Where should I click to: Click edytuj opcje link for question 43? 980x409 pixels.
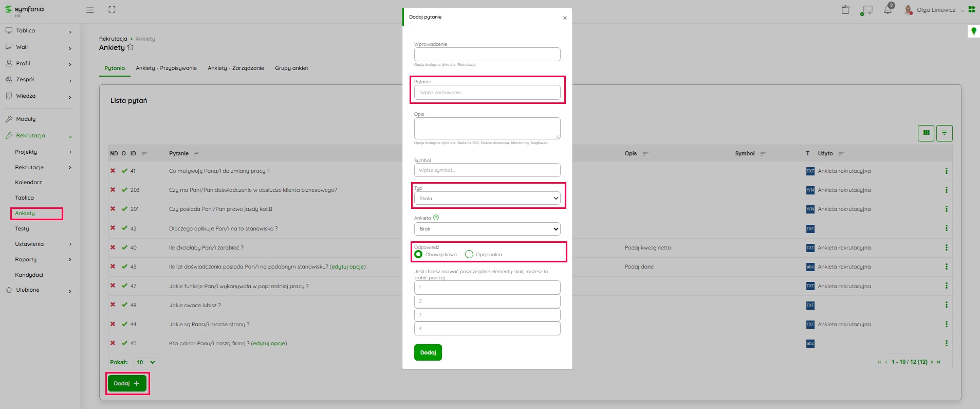point(348,266)
